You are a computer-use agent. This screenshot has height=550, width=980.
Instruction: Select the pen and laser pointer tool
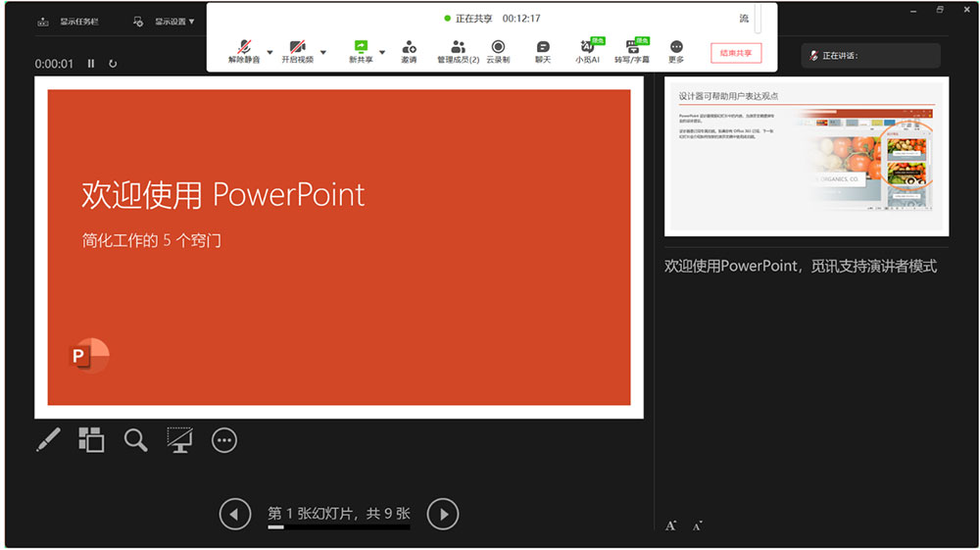[48, 440]
